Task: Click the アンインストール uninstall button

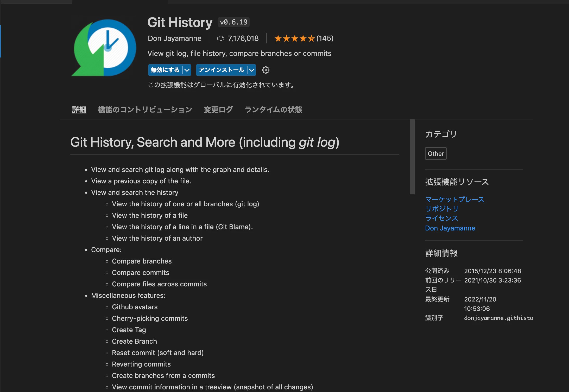Action: pos(222,70)
